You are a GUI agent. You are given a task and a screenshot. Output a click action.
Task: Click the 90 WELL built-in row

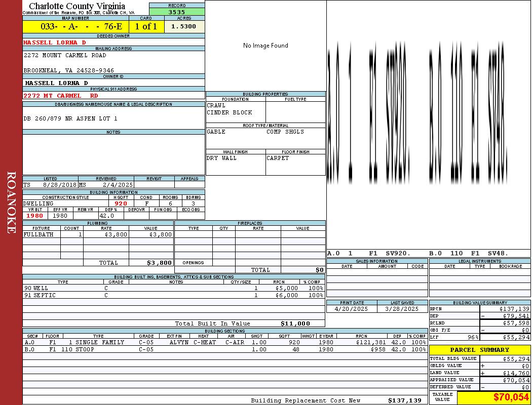coord(174,288)
